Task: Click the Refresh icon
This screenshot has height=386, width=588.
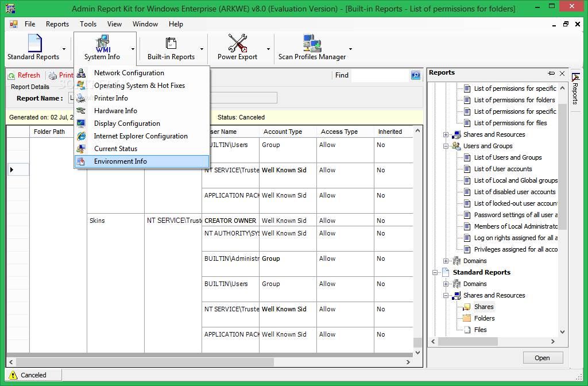Action: (x=11, y=75)
